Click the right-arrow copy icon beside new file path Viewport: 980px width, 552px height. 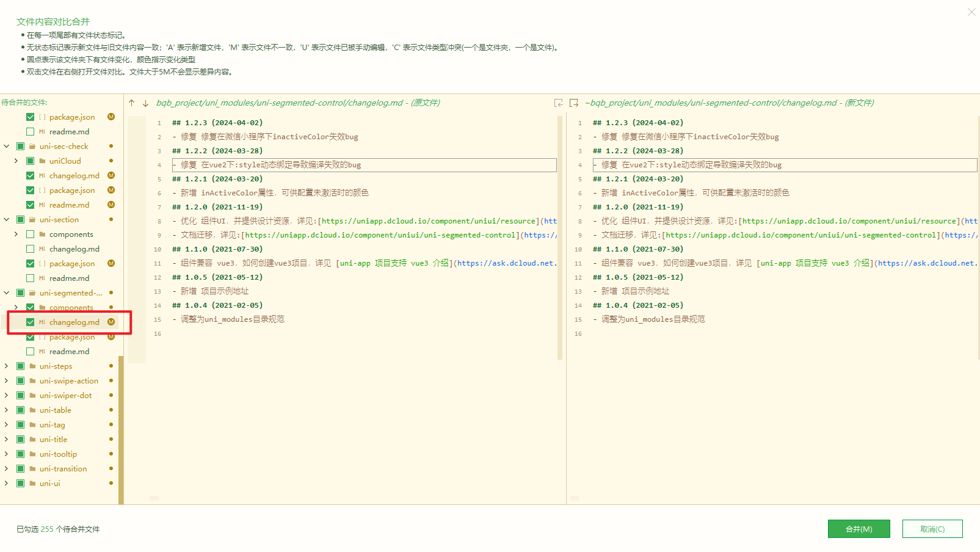(573, 103)
